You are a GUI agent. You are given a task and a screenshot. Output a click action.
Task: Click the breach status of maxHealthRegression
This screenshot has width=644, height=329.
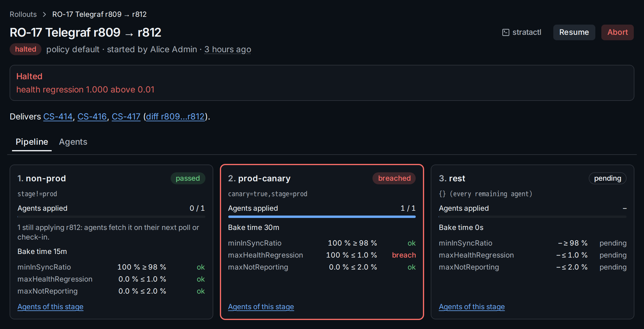(x=404, y=255)
